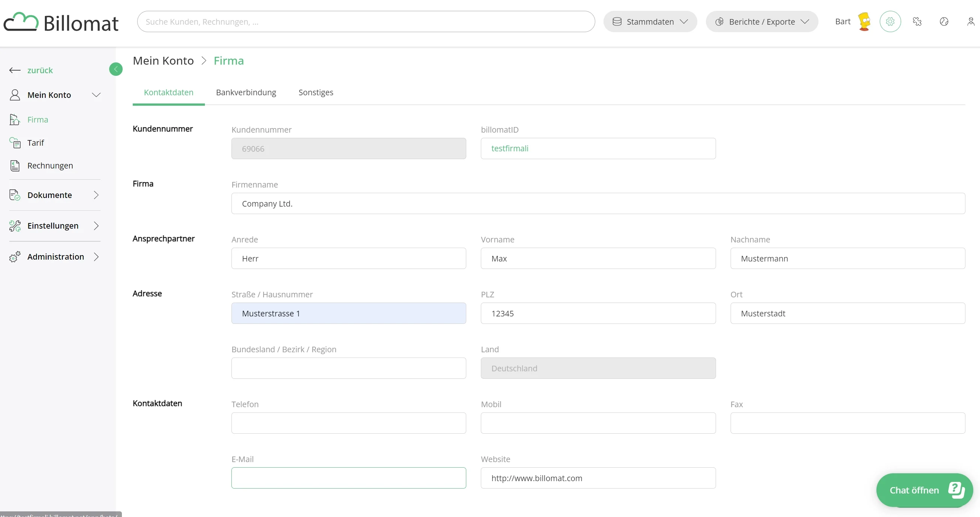Click the Fax input field
This screenshot has width=980, height=517.
tap(848, 423)
